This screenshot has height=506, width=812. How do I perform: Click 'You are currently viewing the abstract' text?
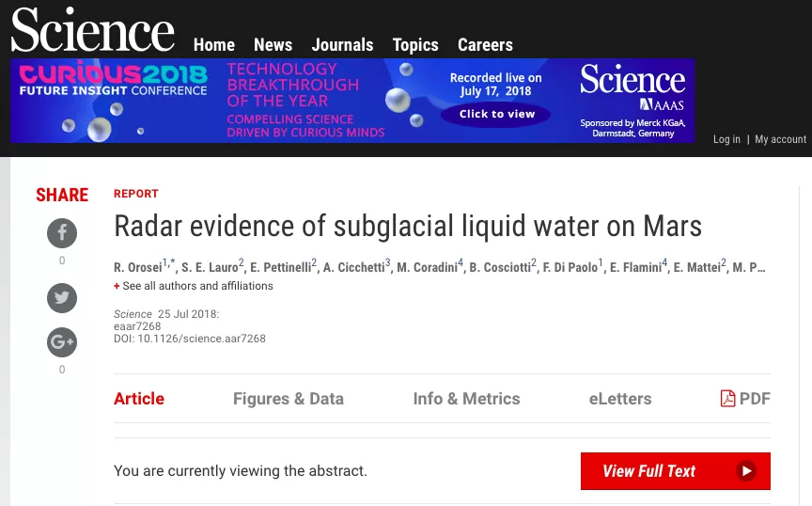241,471
